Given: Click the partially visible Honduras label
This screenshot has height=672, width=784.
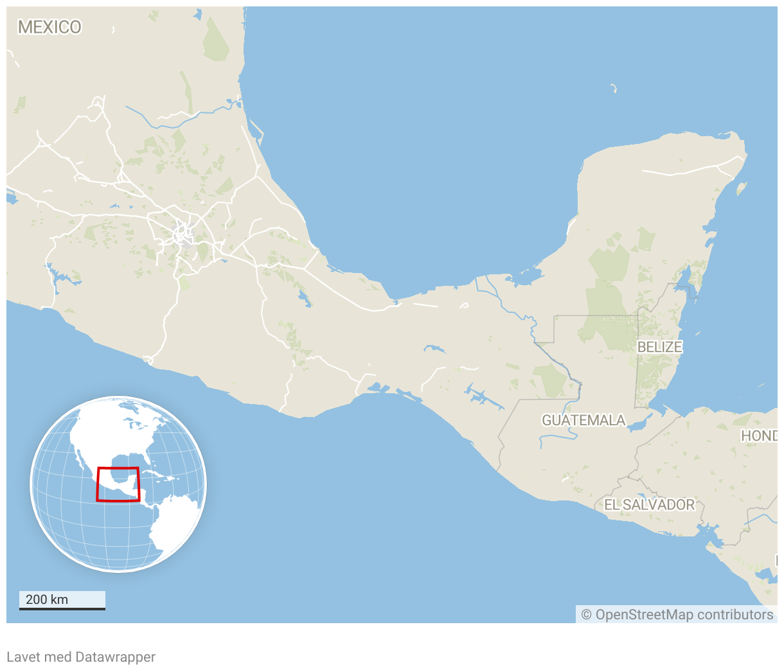Looking at the screenshot, I should [x=760, y=436].
